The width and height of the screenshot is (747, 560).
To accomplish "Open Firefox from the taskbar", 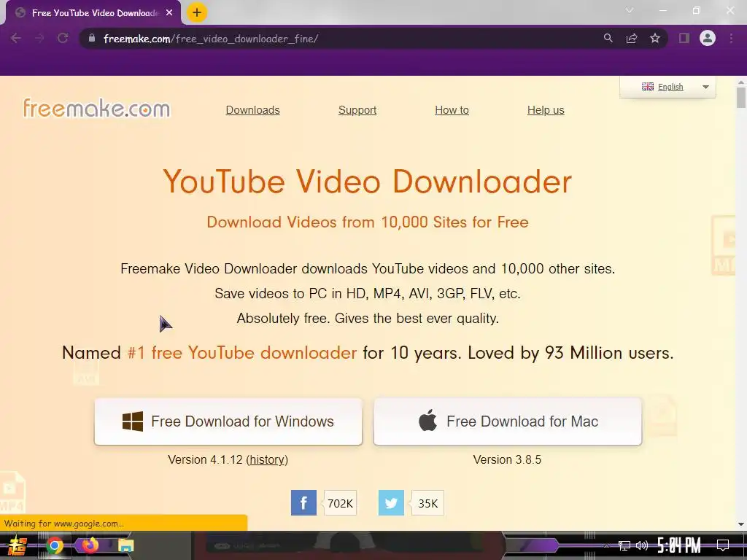I will (x=90, y=545).
